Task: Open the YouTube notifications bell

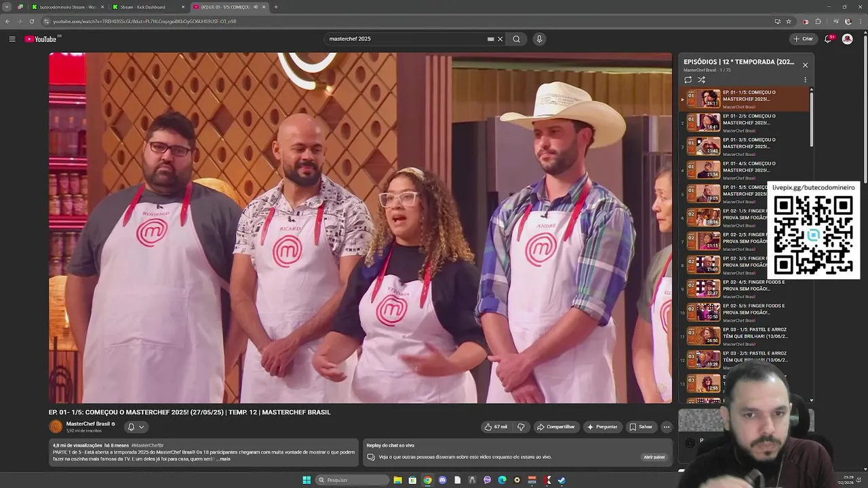Action: (x=828, y=39)
